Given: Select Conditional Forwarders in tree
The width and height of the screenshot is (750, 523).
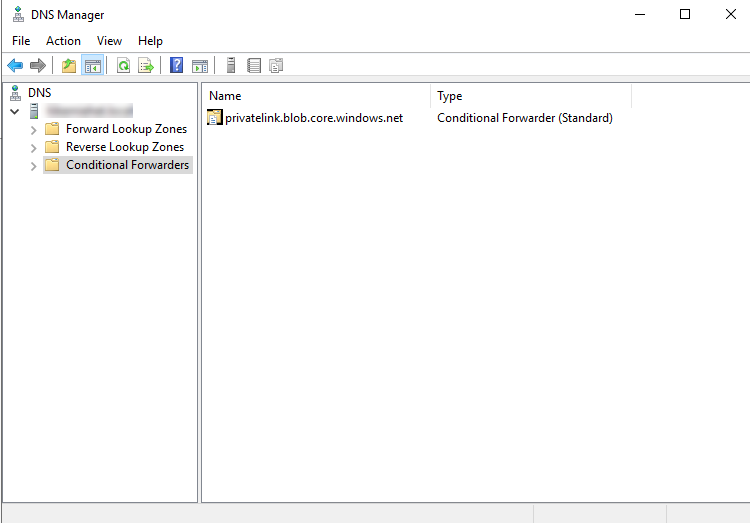Looking at the screenshot, I should click(127, 165).
